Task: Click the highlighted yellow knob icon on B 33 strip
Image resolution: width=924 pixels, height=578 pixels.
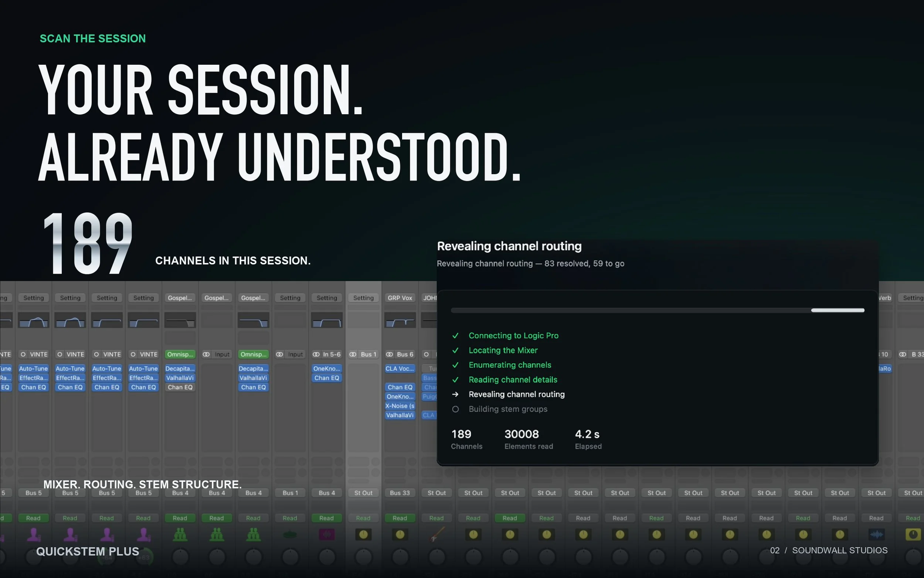Action: (x=913, y=534)
